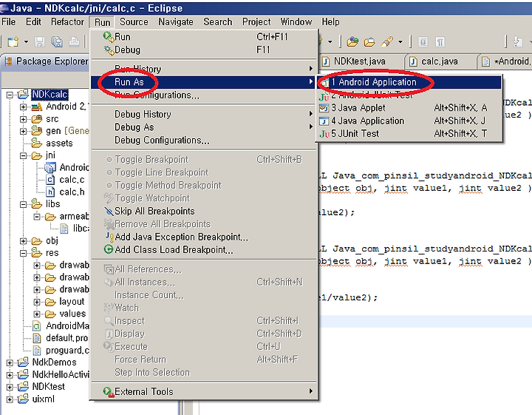
Task: Collapse the libs folder node
Action: 23,204
